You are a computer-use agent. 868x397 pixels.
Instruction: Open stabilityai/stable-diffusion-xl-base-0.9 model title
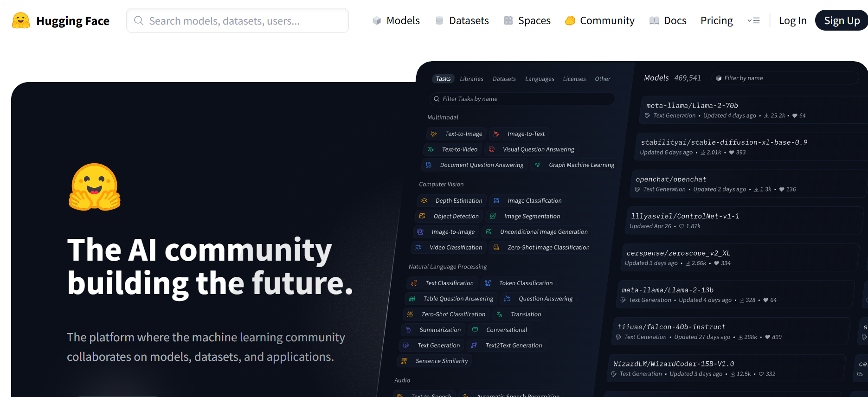click(724, 142)
